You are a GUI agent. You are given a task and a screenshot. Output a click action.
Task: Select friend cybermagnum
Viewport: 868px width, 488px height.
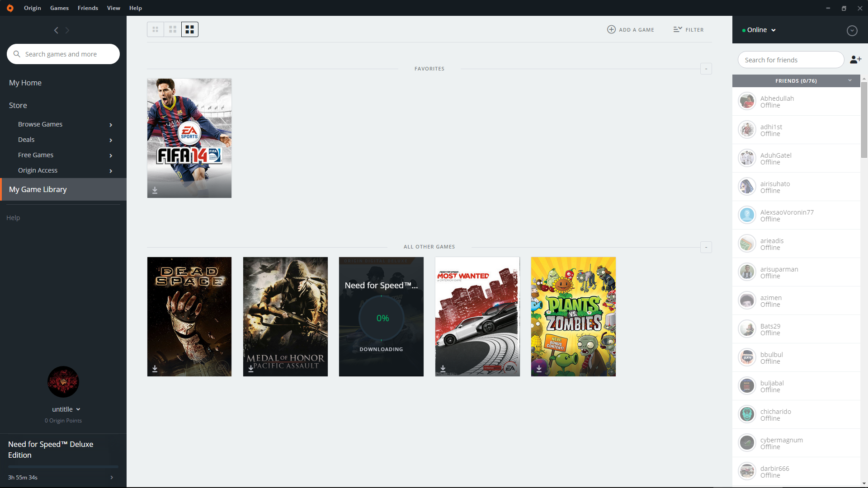(x=796, y=443)
